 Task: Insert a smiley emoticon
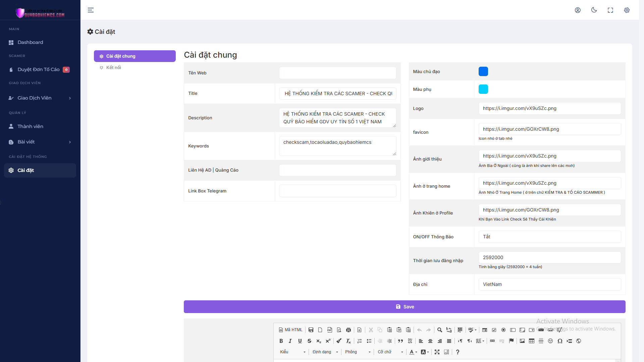pos(551,341)
